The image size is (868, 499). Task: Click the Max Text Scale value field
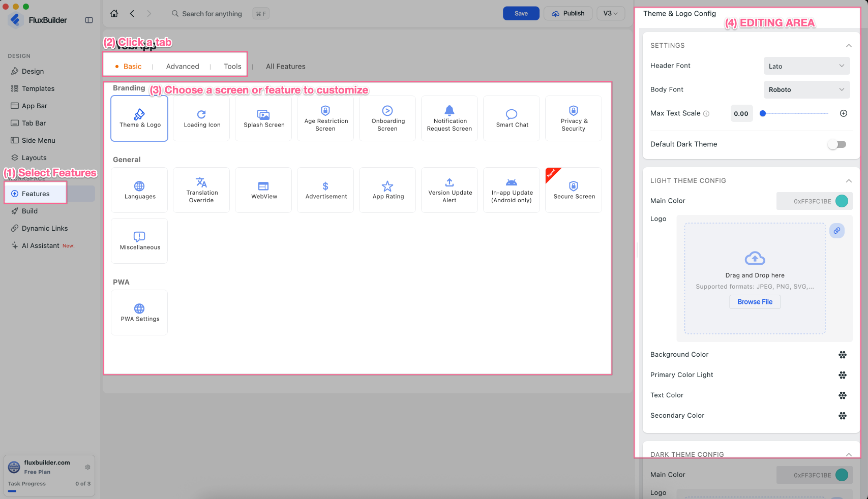pos(741,114)
